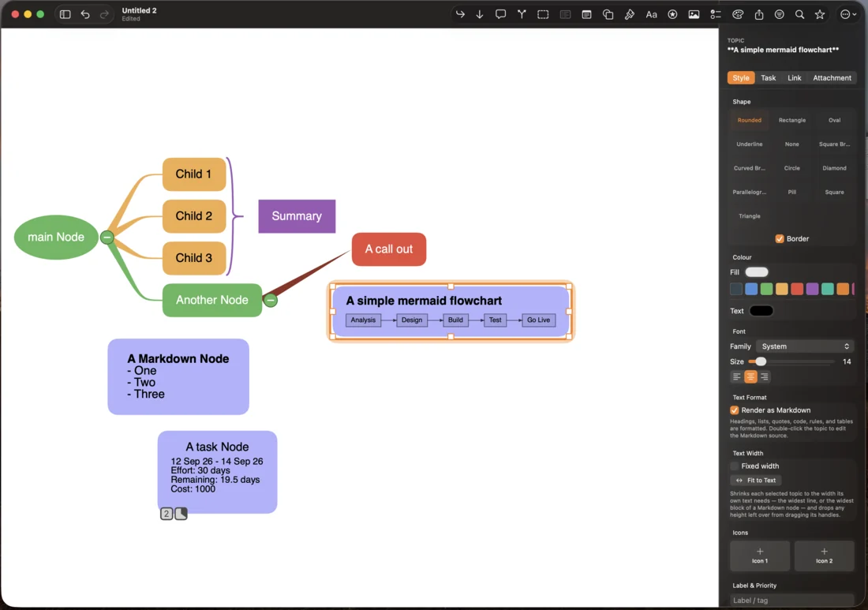This screenshot has width=868, height=610.
Task: Choose the Triangle shape
Action: [x=749, y=216]
